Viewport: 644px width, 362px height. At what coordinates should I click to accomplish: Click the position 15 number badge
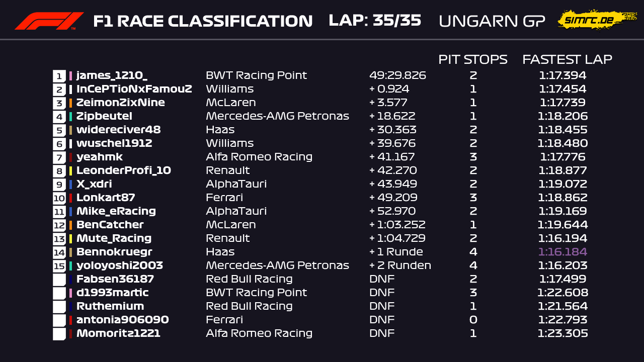[x=59, y=266]
